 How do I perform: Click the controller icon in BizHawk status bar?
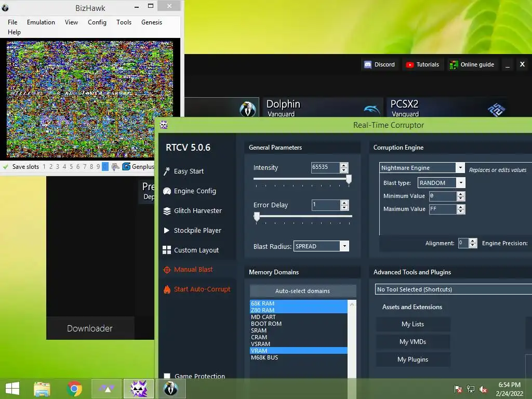click(115, 167)
